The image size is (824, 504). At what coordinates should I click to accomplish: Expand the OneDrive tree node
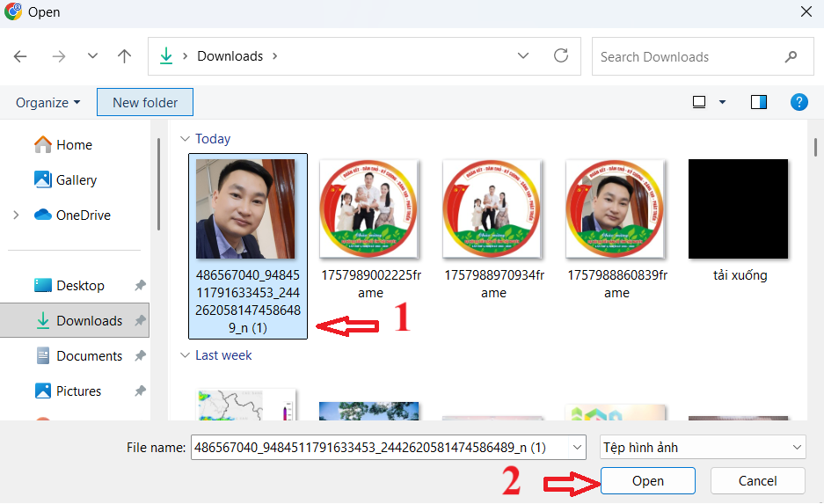click(17, 215)
